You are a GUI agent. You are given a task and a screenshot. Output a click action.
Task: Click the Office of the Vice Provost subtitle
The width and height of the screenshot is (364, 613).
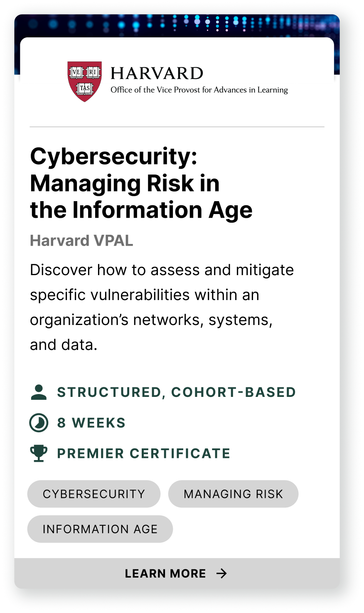[199, 90]
